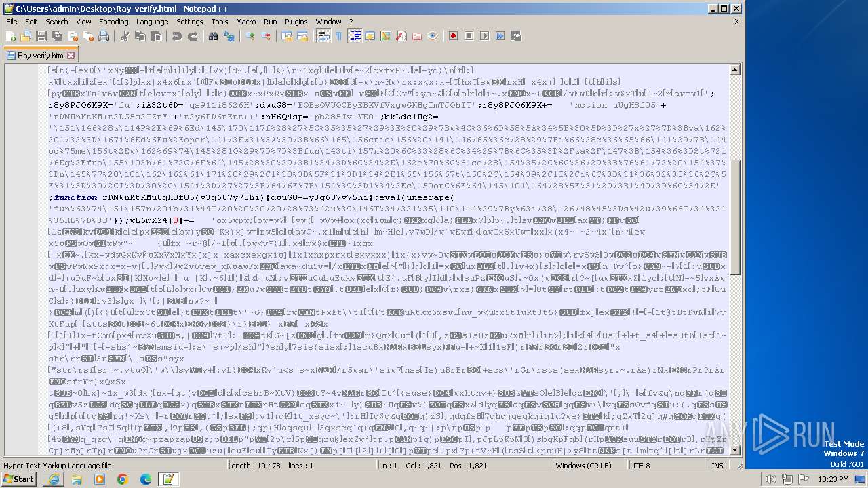This screenshot has height=488, width=868.
Task: Toggle word wrap in the toolbar
Action: pyautogui.click(x=323, y=36)
